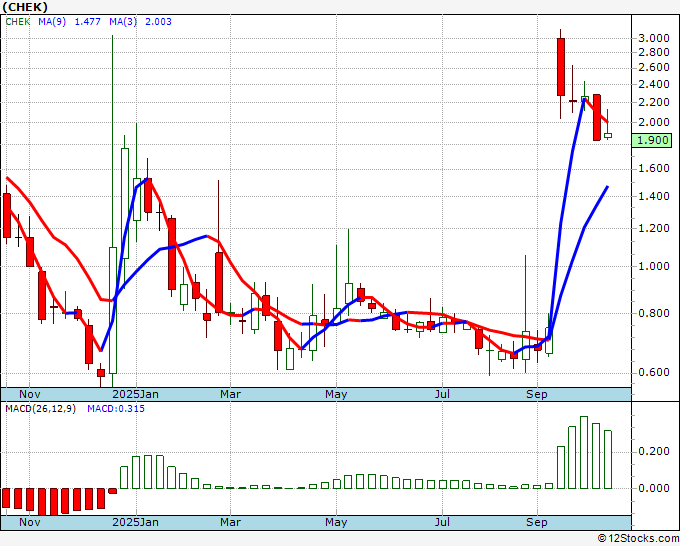Click the last small green candle near 1.900
This screenshot has height=546, width=680.
pos(608,135)
